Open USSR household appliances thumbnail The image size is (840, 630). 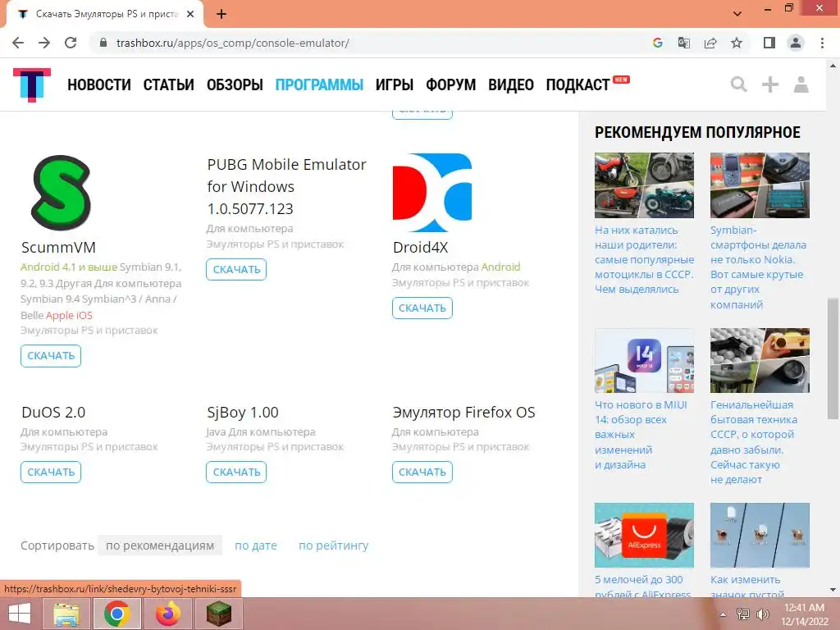(760, 361)
